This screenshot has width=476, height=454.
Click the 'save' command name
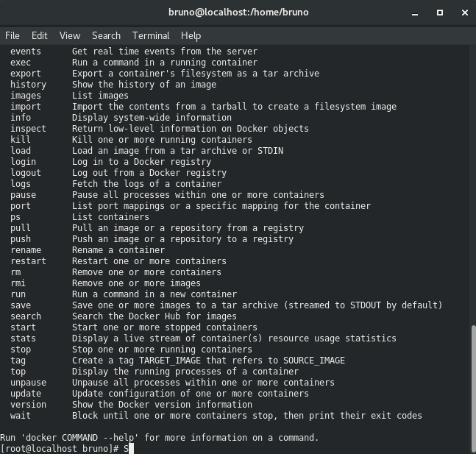pos(21,305)
